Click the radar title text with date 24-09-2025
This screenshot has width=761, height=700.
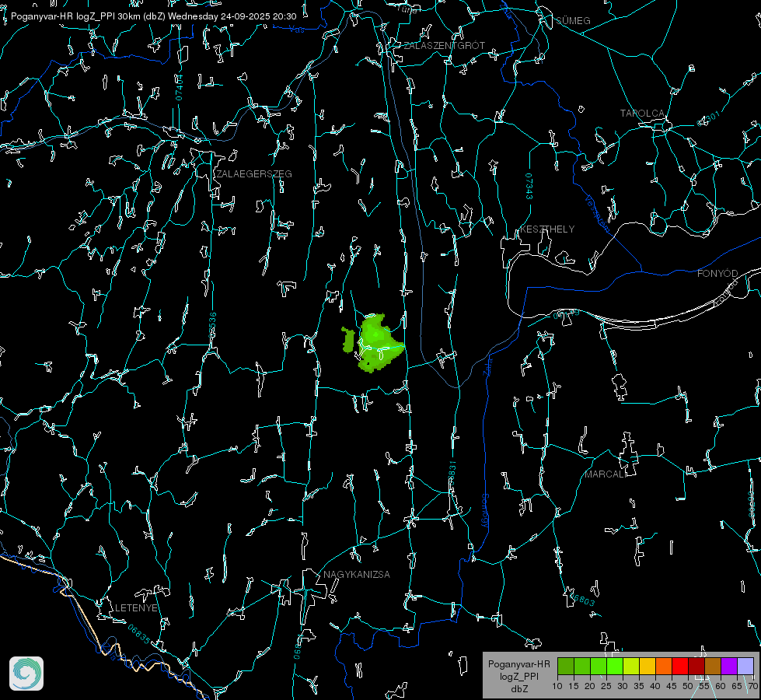point(153,16)
